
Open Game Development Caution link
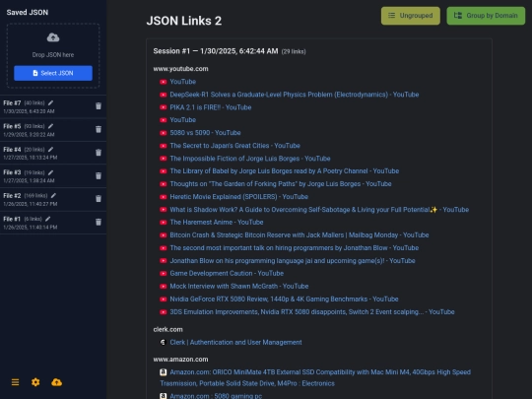click(x=227, y=274)
